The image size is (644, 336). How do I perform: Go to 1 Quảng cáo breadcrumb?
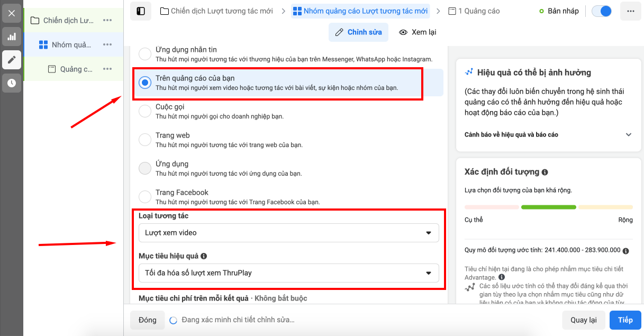(474, 11)
